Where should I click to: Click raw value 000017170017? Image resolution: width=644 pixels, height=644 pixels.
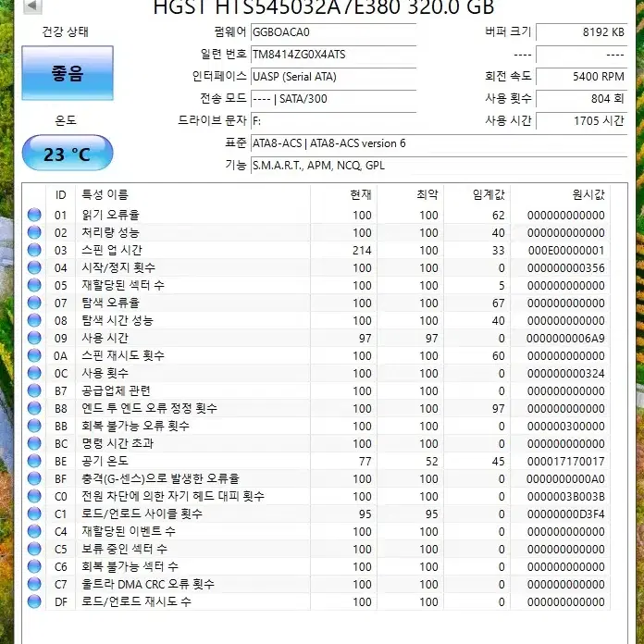(566, 461)
